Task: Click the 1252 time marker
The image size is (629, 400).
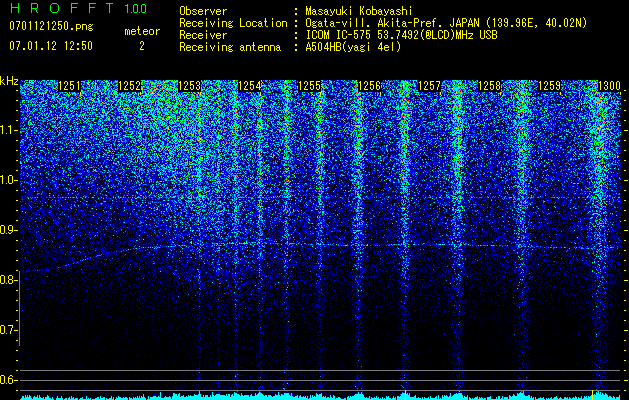Action: (130, 86)
